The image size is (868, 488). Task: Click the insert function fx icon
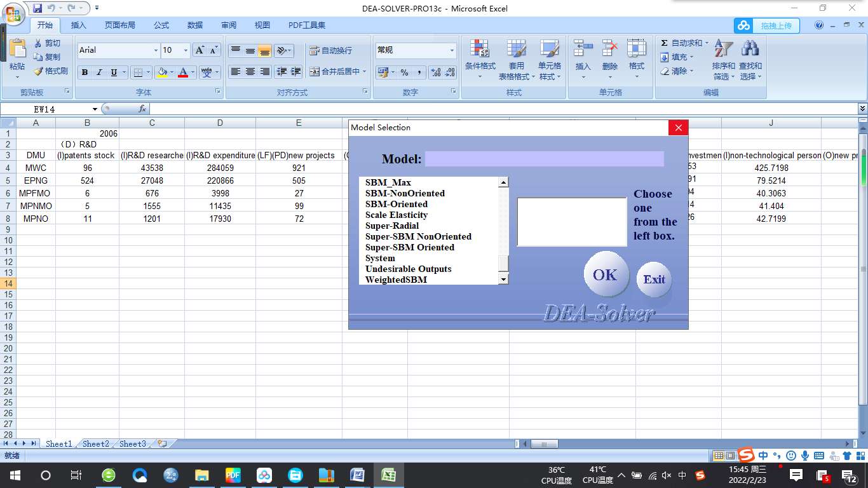coord(142,109)
